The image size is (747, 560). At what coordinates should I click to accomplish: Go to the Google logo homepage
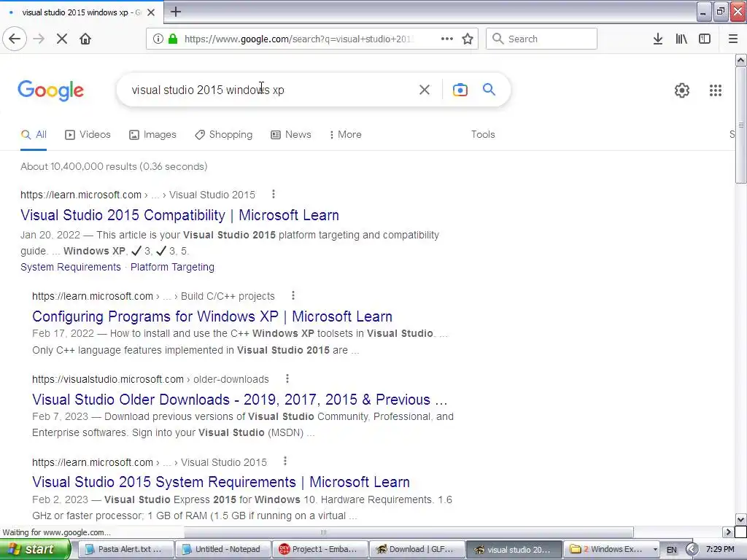pyautogui.click(x=50, y=90)
